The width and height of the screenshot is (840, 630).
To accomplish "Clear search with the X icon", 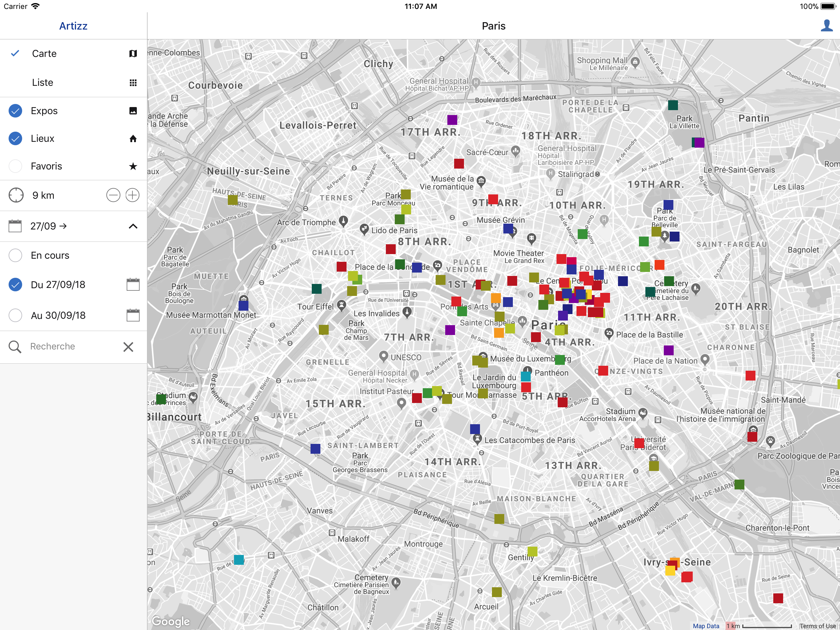I will (128, 347).
